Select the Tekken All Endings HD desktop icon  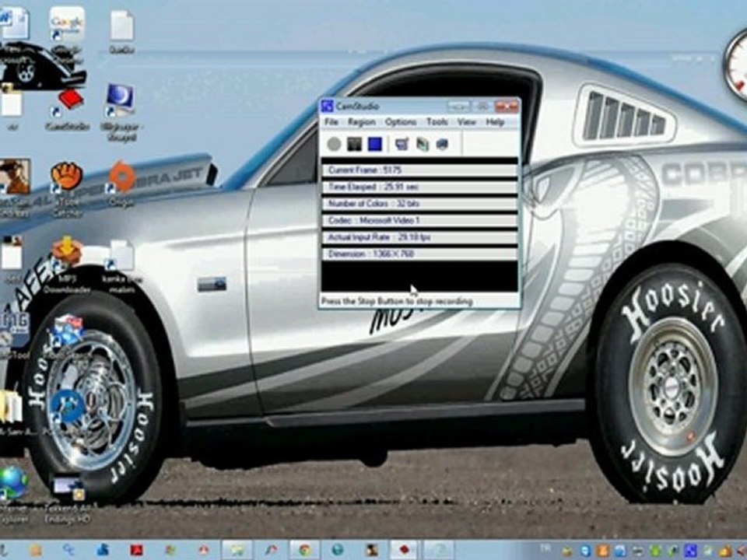[x=68, y=499]
